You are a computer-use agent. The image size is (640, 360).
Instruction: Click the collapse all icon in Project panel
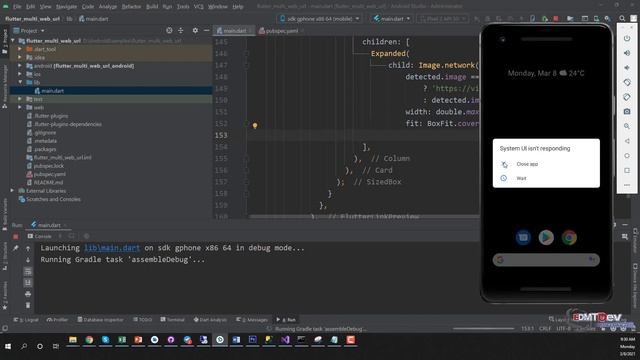pyautogui.click(x=180, y=31)
